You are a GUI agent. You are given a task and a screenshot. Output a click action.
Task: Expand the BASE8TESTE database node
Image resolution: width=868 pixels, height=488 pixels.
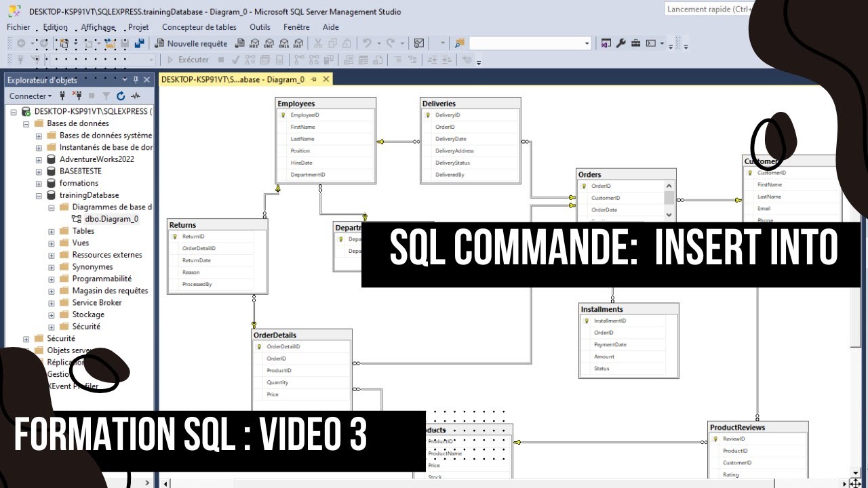(39, 171)
